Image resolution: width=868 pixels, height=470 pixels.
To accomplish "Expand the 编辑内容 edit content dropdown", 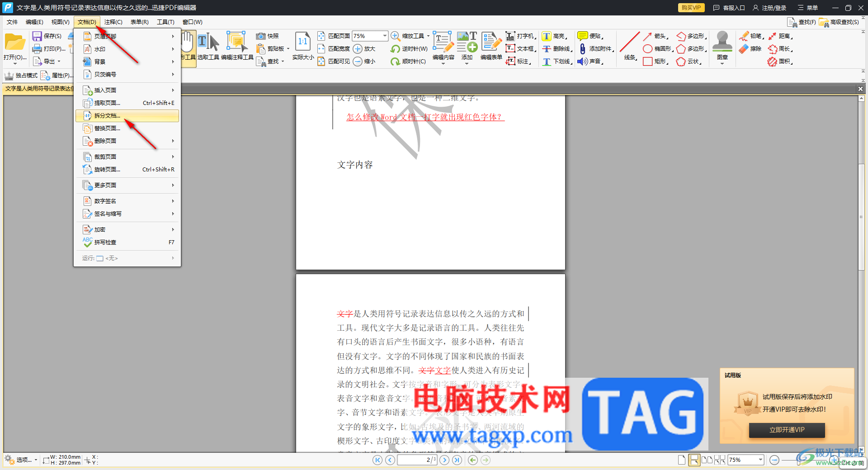I will point(443,63).
